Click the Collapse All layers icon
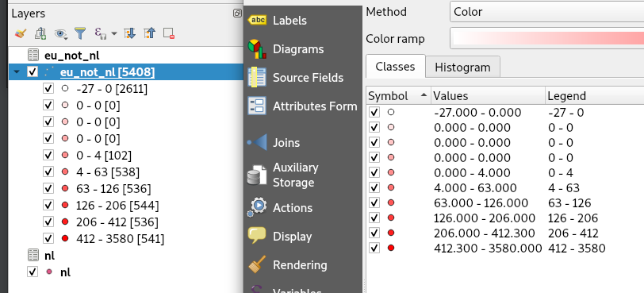The width and height of the screenshot is (644, 293). coord(149,33)
